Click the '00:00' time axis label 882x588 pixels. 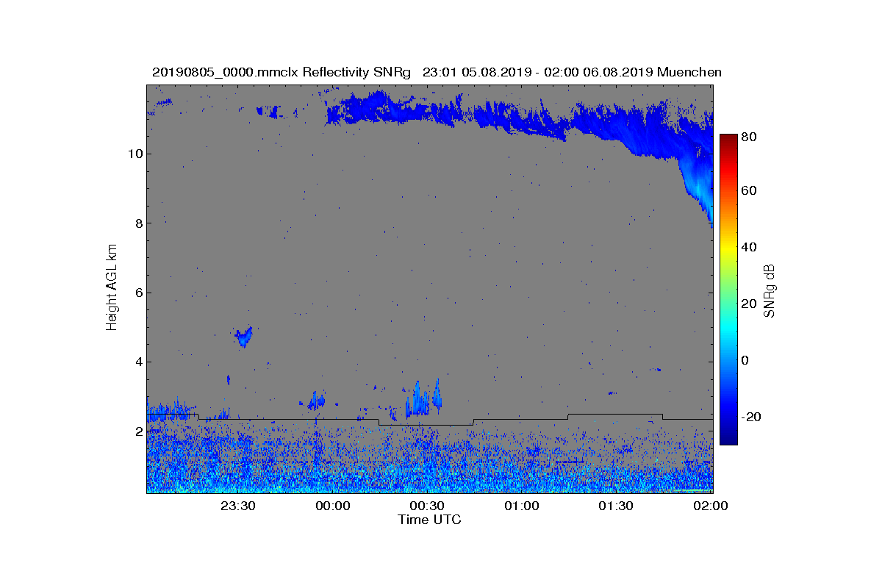(333, 506)
